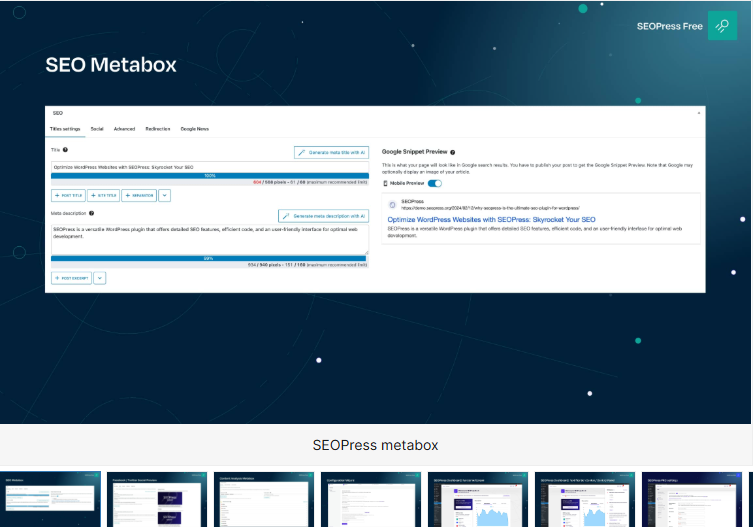Click into the meta description text area
This screenshot has height=527, width=753.
pyautogui.click(x=210, y=237)
